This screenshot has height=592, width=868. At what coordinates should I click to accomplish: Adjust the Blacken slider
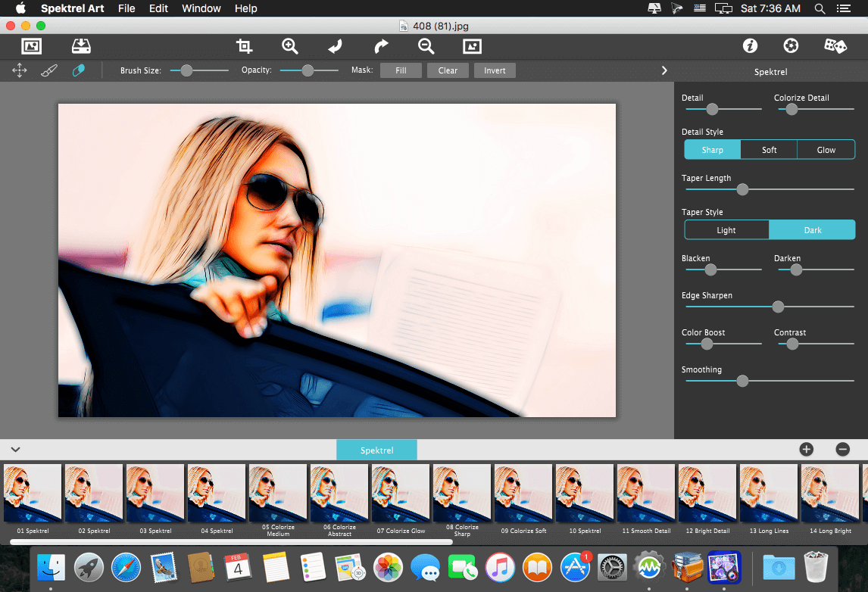coord(710,270)
